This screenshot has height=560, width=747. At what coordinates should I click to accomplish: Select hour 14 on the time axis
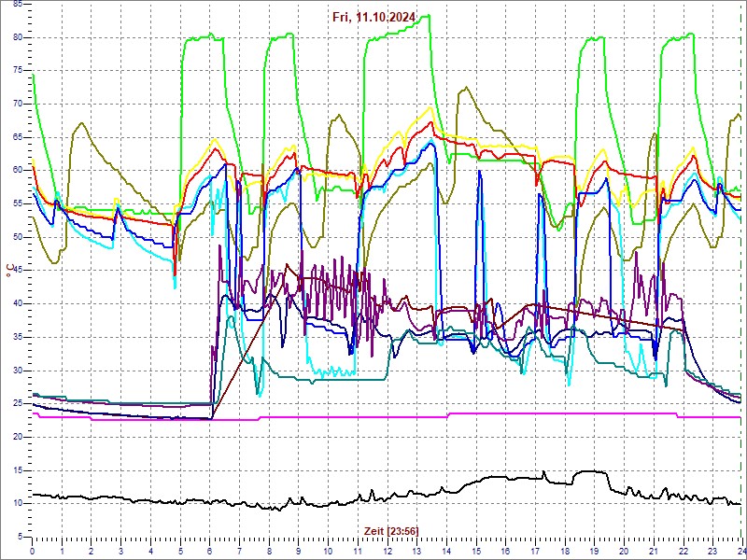point(446,551)
